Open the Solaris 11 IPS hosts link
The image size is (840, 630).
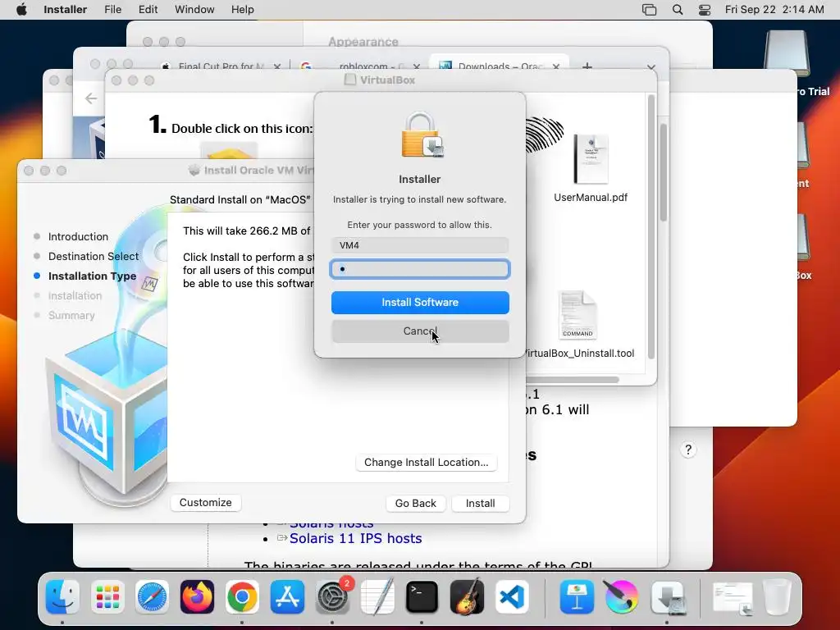(x=356, y=538)
